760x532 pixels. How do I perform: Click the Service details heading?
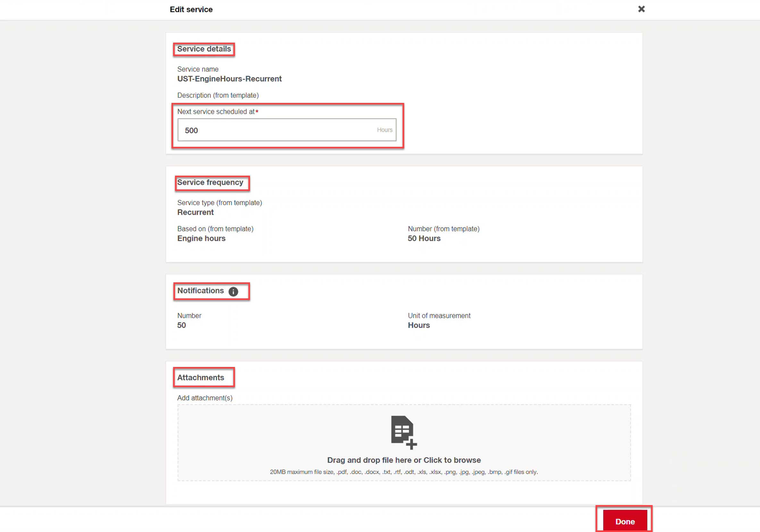[x=204, y=49]
